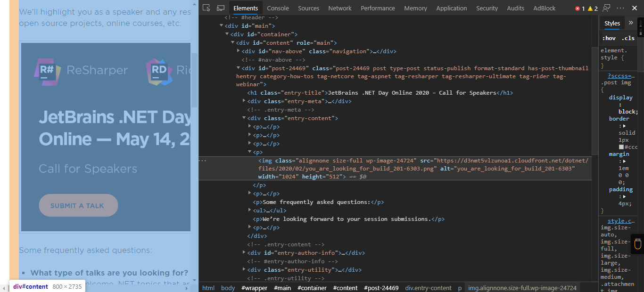
Task: Expand the div#nav-above navigation node
Action: [x=238, y=51]
